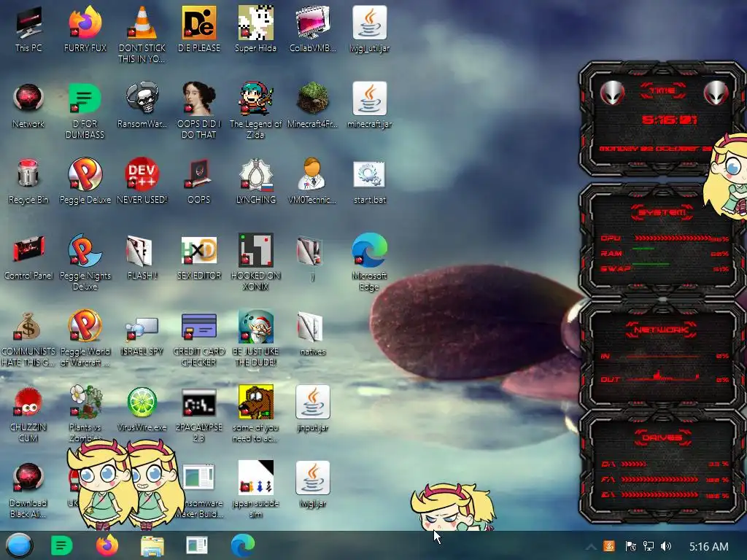Open the VLC cone shortcut on desktop
The width and height of the screenshot is (747, 560).
coord(142,34)
